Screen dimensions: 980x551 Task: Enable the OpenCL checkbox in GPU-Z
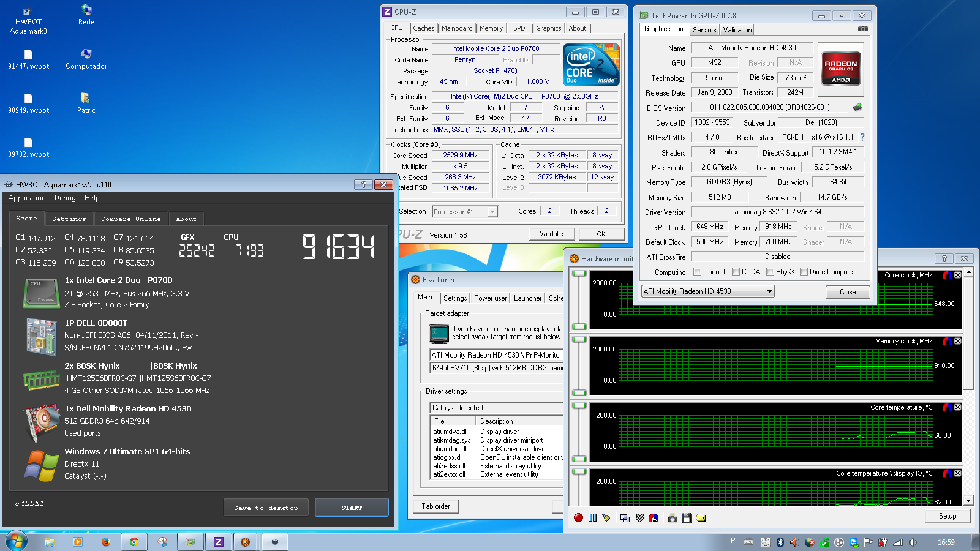697,272
